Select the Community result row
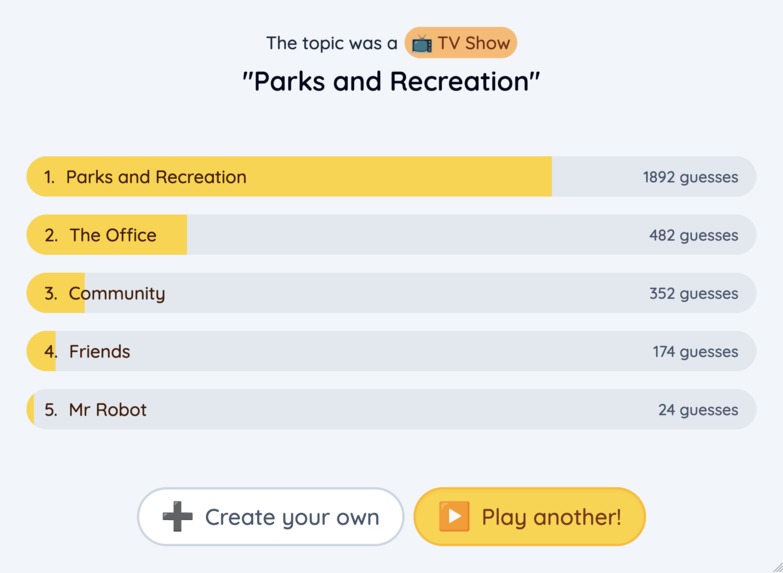The width and height of the screenshot is (783, 573). [x=391, y=293]
